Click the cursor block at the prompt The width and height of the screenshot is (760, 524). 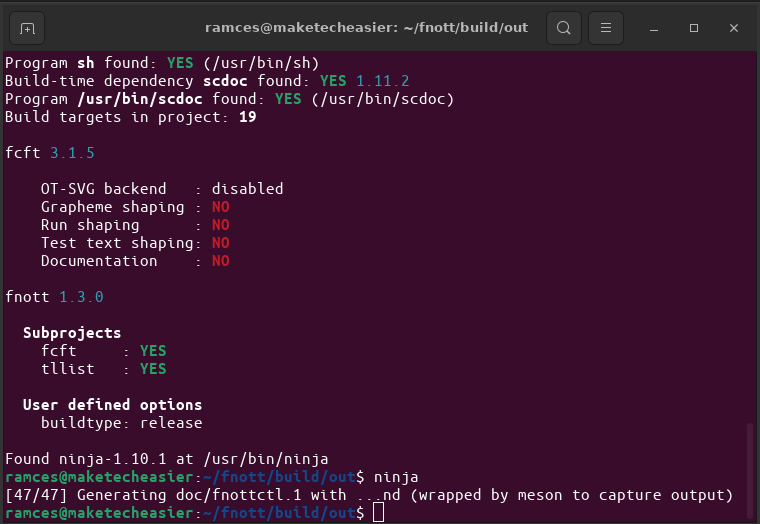(x=379, y=513)
